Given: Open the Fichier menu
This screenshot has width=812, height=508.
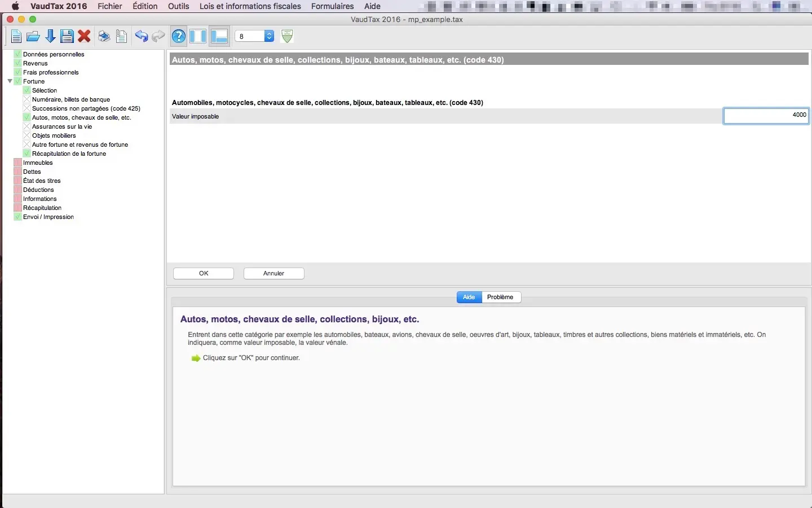Looking at the screenshot, I should [110, 6].
